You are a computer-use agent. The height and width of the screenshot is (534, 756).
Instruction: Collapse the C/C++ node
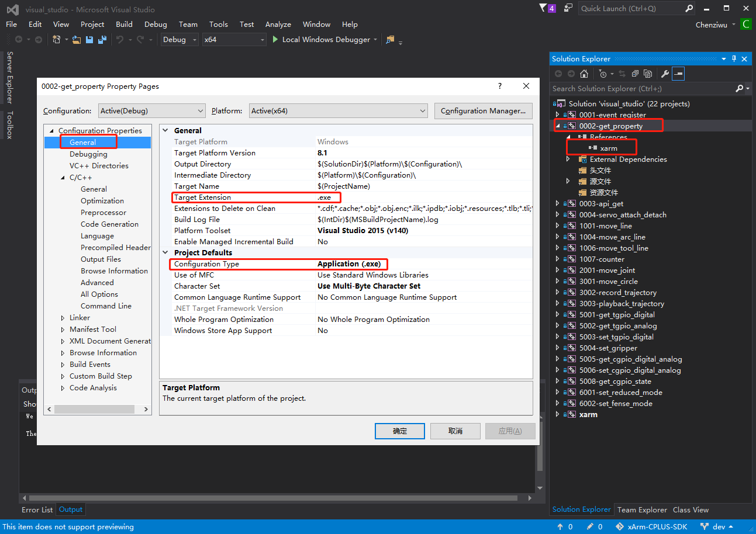(x=63, y=178)
